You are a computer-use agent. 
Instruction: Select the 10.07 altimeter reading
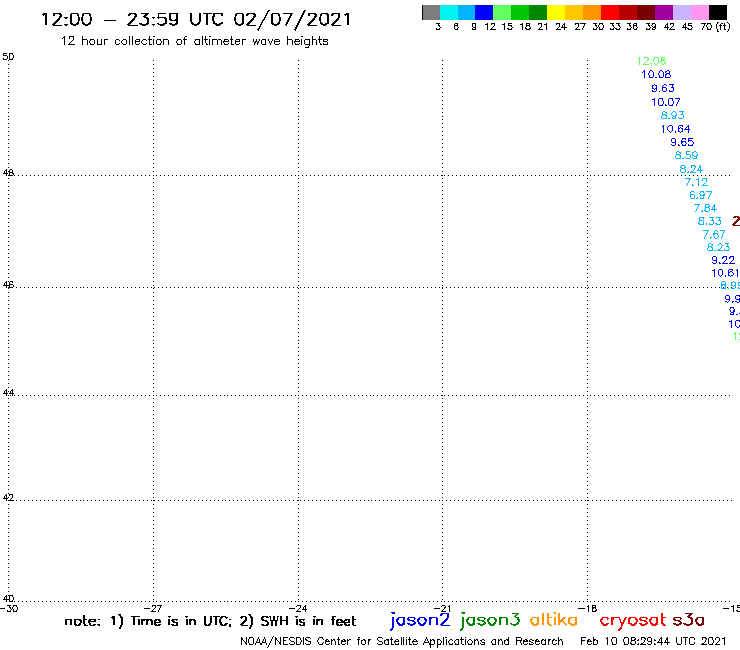click(666, 102)
